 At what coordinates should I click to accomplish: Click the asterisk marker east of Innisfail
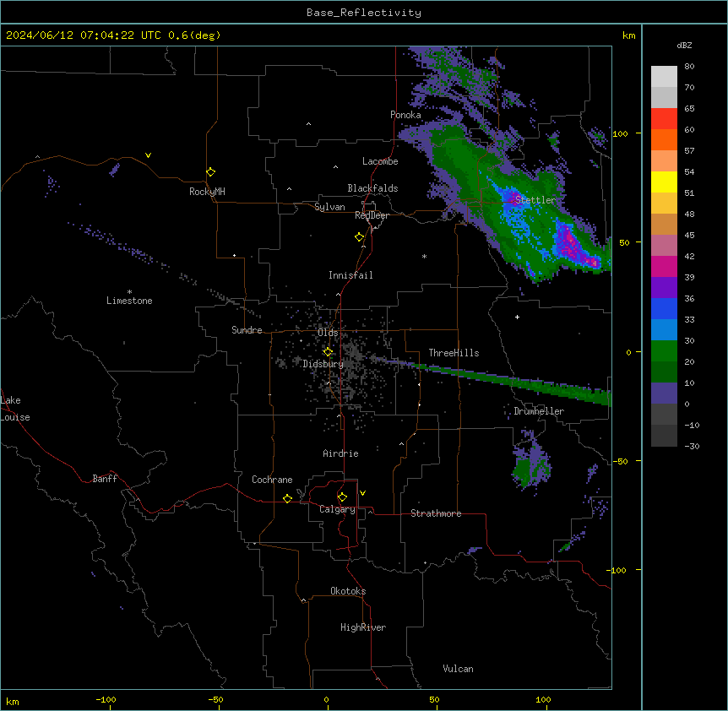[424, 256]
